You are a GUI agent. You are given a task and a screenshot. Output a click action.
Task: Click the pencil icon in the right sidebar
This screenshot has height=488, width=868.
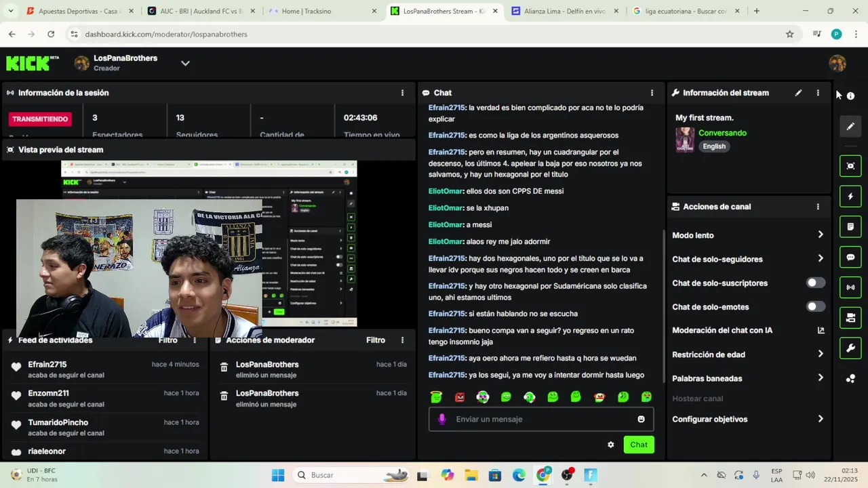[x=850, y=126]
